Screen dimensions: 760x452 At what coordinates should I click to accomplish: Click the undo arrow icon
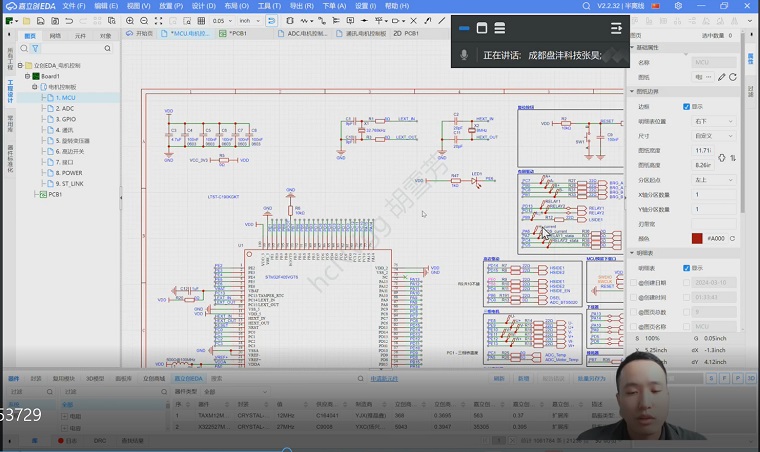click(69, 21)
